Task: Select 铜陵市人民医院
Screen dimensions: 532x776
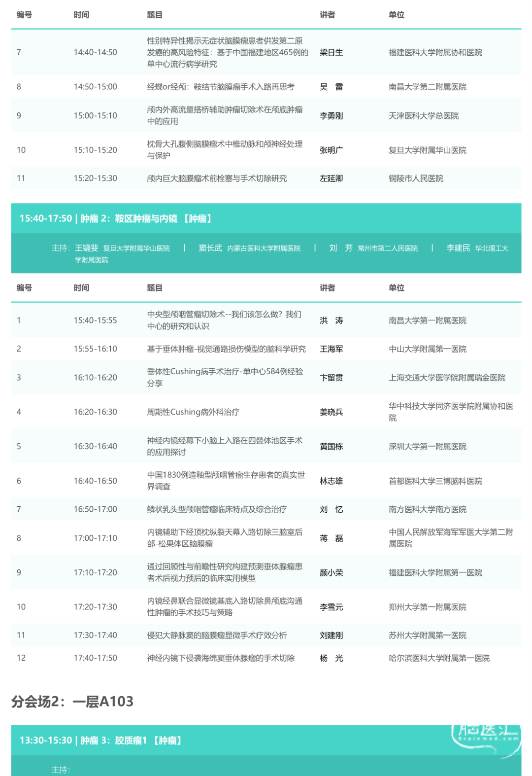Action: point(416,178)
